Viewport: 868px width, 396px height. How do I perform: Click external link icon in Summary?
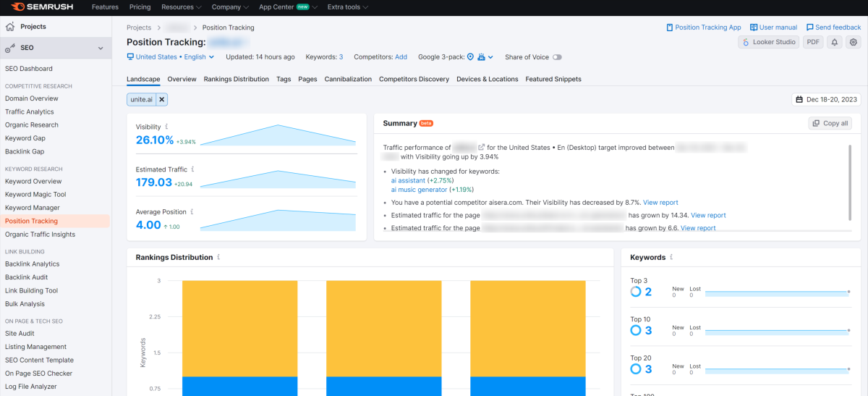click(481, 147)
